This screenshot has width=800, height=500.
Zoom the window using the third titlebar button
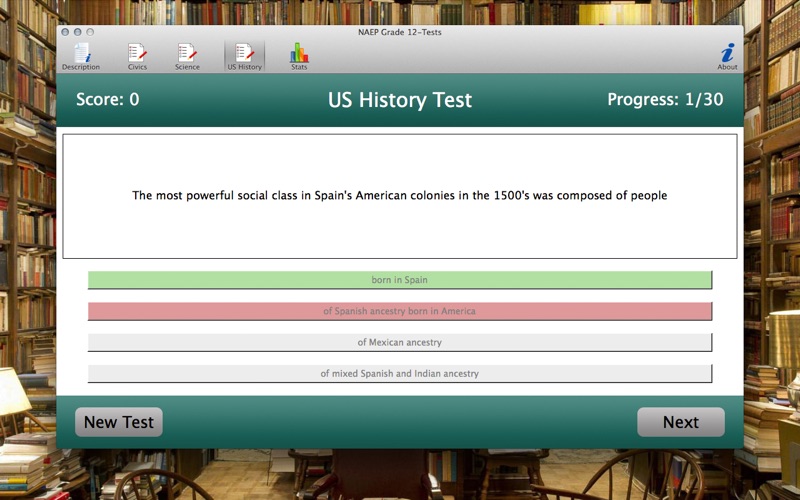(90, 32)
